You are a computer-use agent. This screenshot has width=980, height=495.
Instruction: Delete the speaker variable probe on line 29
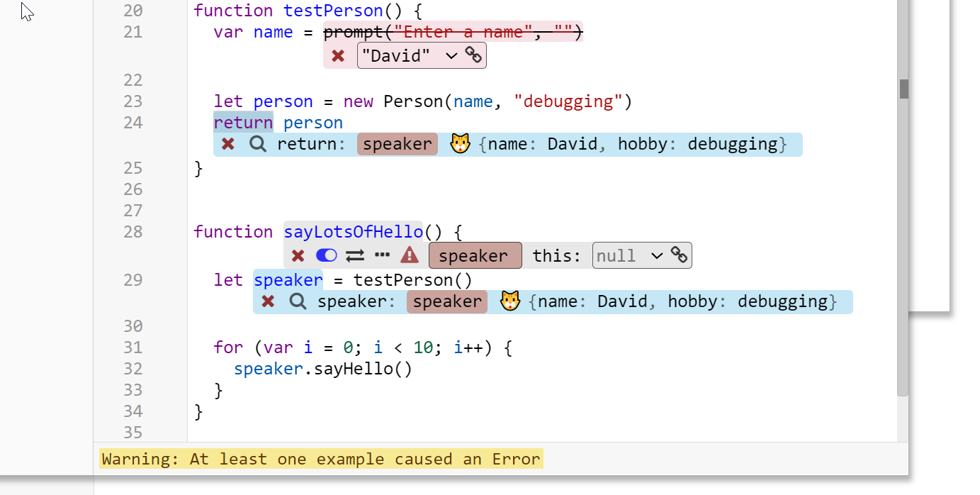(268, 301)
